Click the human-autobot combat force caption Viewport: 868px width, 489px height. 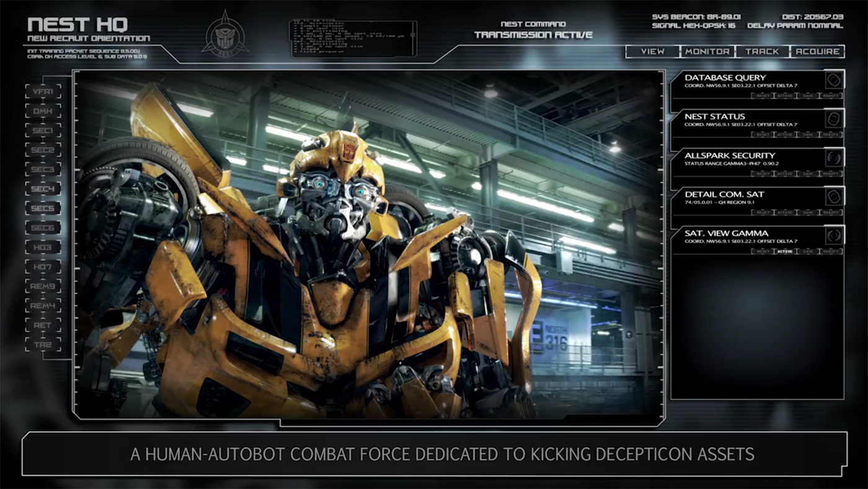point(442,454)
